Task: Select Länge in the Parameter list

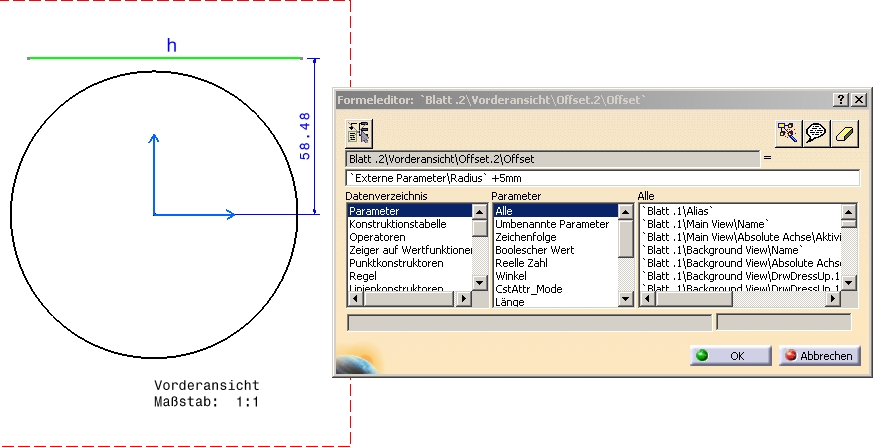Action: [556, 302]
